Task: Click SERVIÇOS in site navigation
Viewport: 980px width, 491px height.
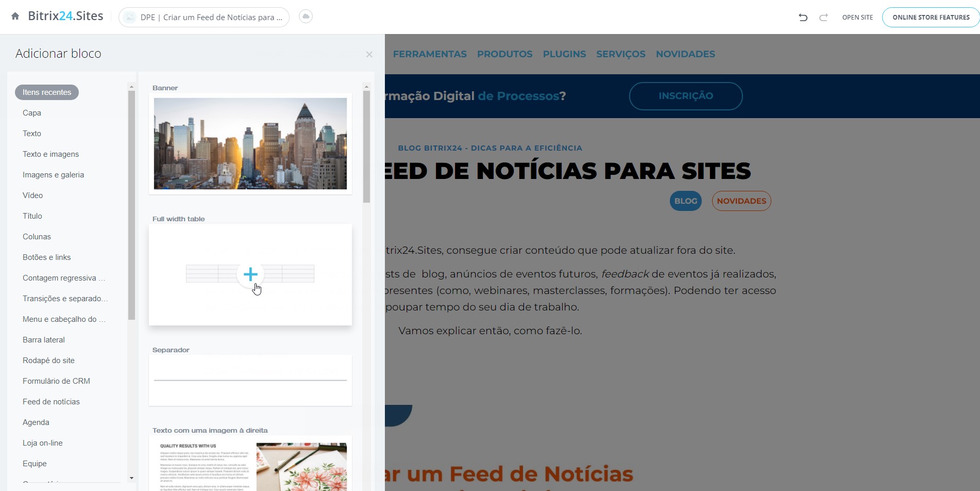Action: pos(621,54)
